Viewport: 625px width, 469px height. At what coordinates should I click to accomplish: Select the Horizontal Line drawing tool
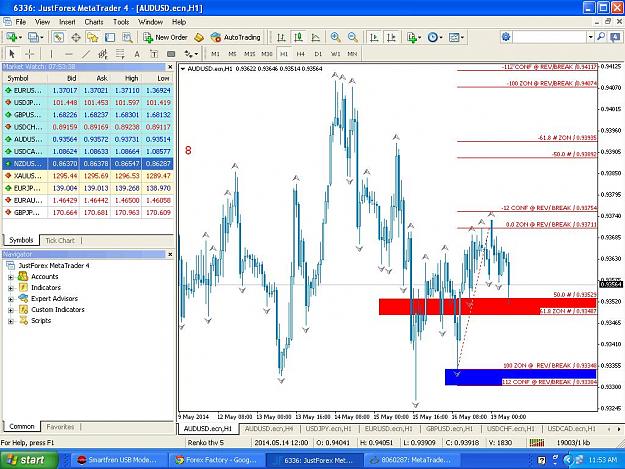(x=69, y=53)
